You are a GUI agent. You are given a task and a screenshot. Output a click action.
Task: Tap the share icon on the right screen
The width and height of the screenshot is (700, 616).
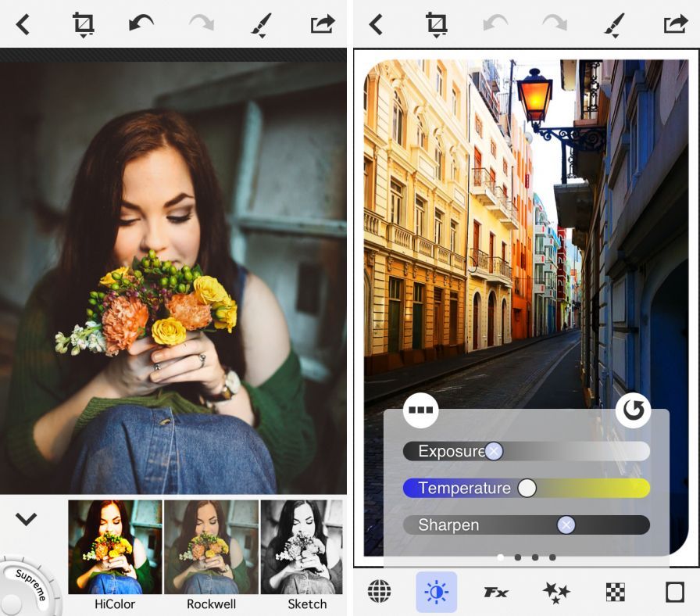(674, 25)
